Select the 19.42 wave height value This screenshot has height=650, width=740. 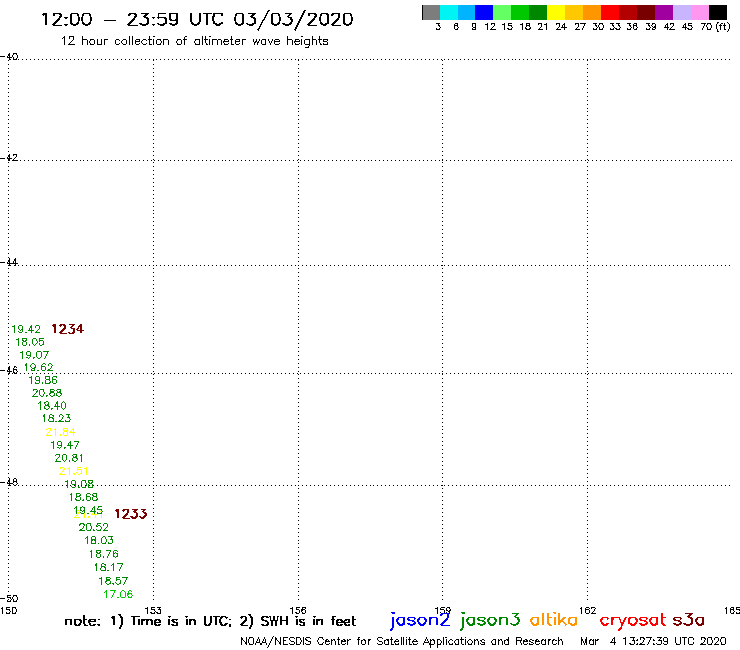coord(26,329)
